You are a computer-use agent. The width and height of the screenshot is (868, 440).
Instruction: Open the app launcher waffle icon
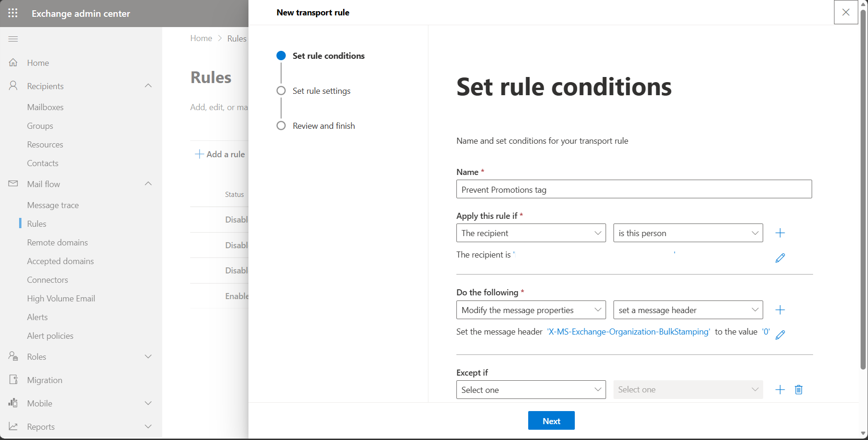point(13,13)
